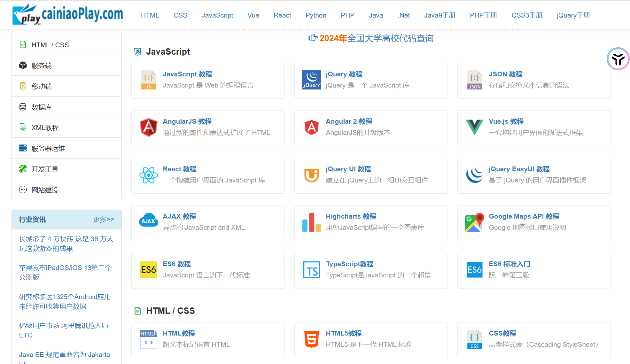Click the CSS教程 file icon
Image resolution: width=630 pixels, height=364 pixels.
[x=474, y=339]
